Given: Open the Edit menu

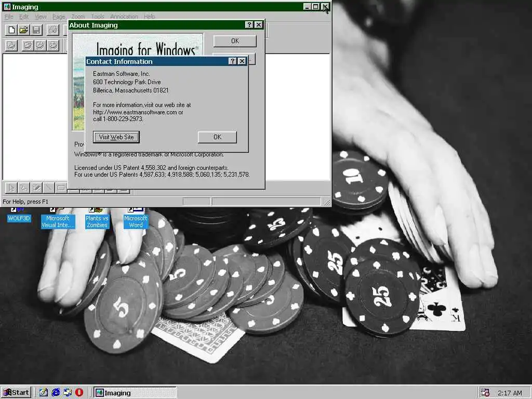Looking at the screenshot, I should pos(24,16).
